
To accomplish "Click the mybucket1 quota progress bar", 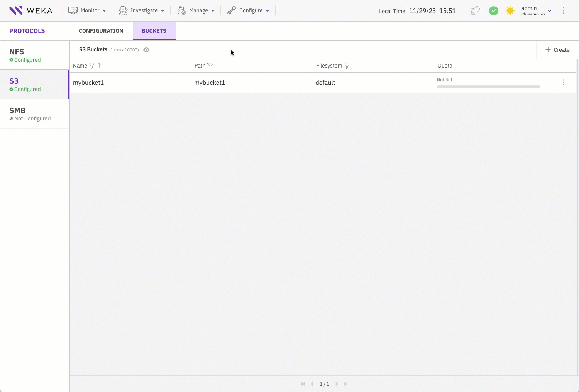I will point(488,87).
